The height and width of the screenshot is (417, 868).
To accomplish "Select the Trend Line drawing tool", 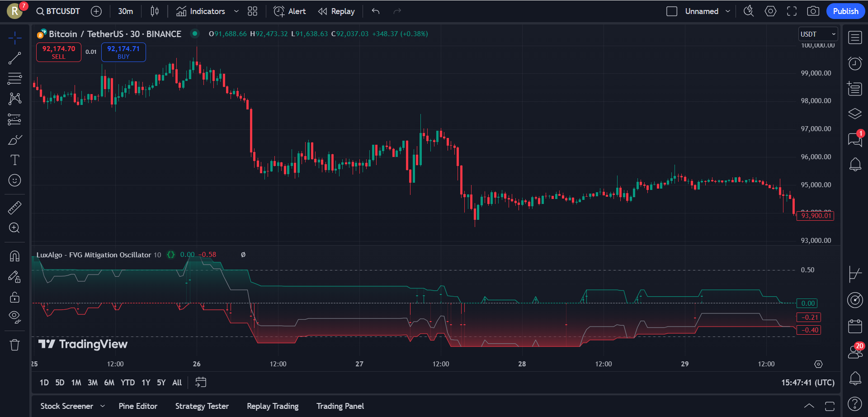I will 14,58.
